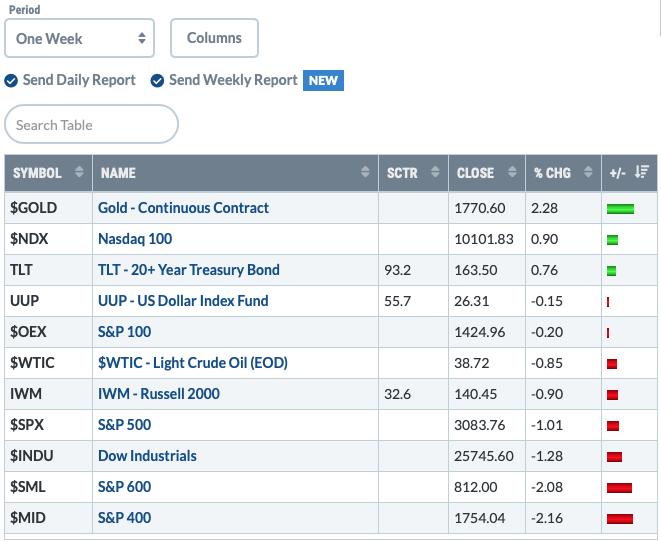Open the S&P 500 link
Image resolution: width=661 pixels, height=542 pixels.
tap(124, 425)
